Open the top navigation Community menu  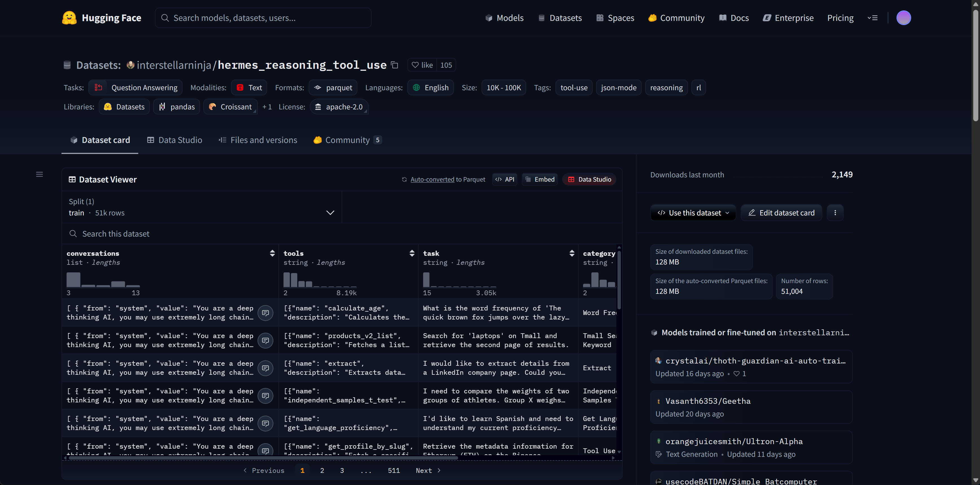click(676, 18)
